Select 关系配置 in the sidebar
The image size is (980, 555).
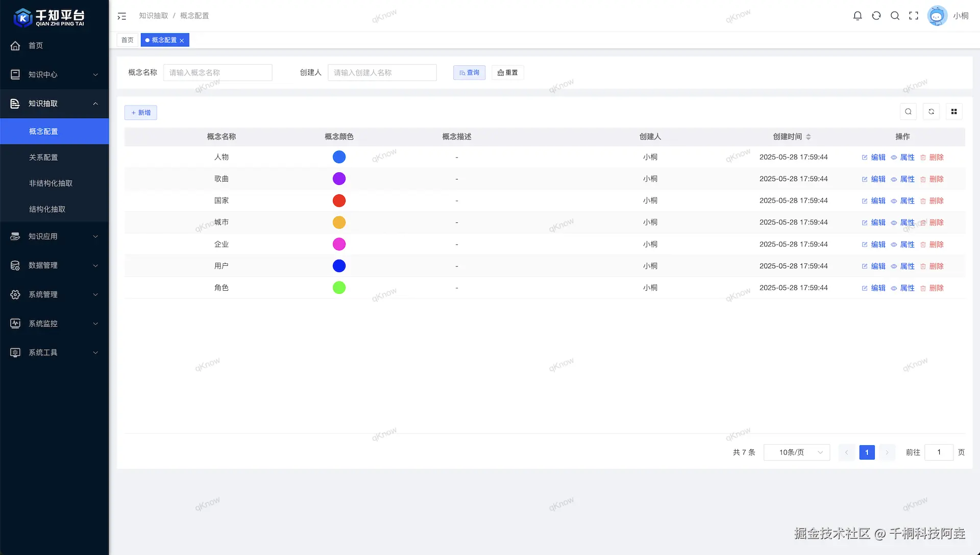43,157
